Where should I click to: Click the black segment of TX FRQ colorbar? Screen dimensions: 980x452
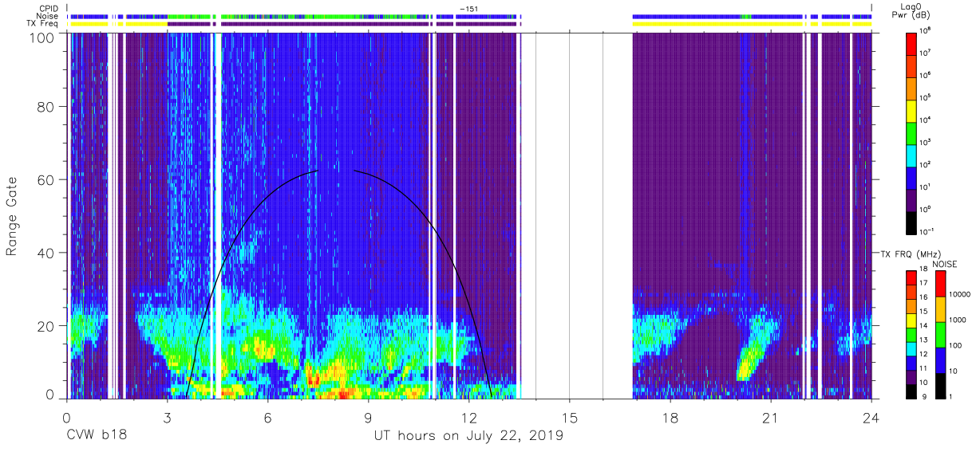tap(911, 391)
